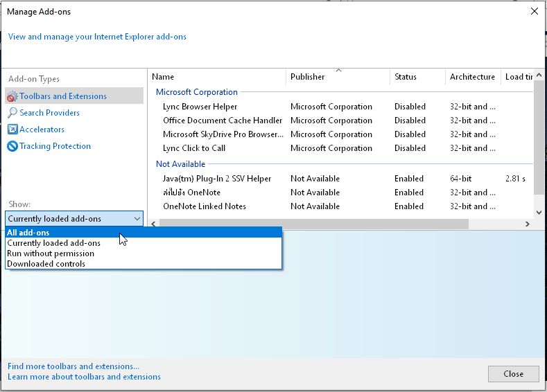The height and width of the screenshot is (392, 547).
Task: Click vertical scrollbar down arrow
Action: point(539,212)
